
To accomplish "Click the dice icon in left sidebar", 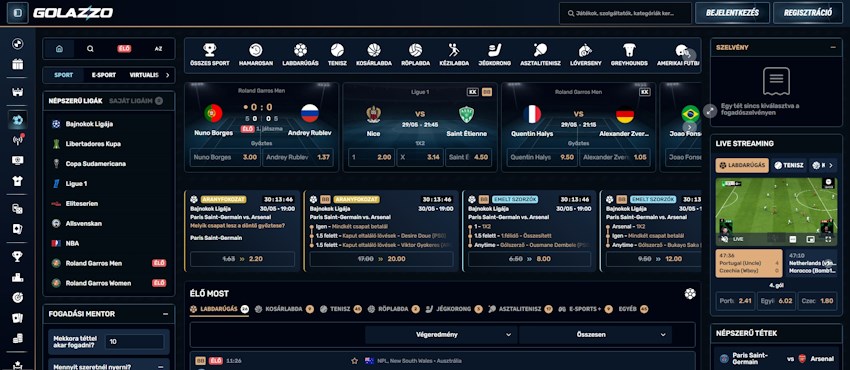I will click(17, 208).
